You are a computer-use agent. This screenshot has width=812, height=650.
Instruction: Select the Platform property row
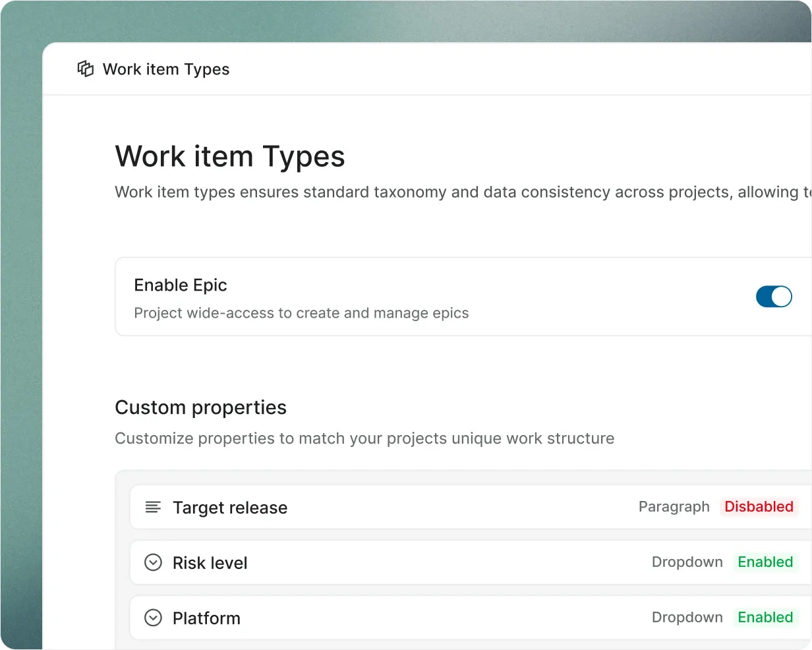point(471,618)
